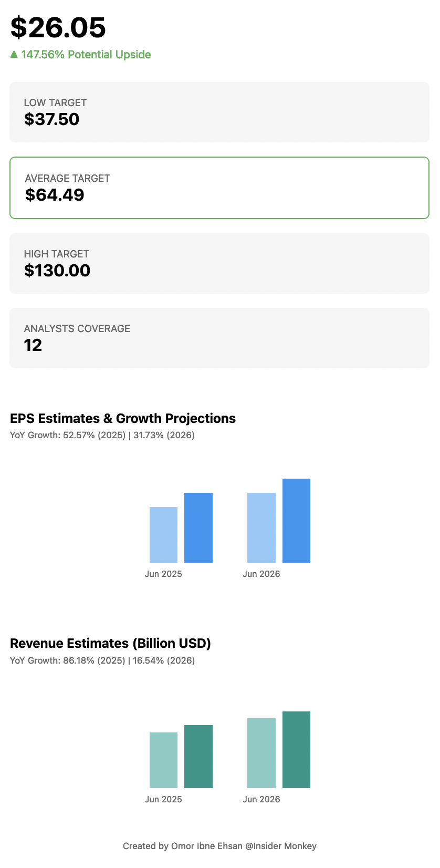The height and width of the screenshot is (868, 440).
Task: Click the 147.56% Potential Upside text
Action: pyautogui.click(x=86, y=55)
